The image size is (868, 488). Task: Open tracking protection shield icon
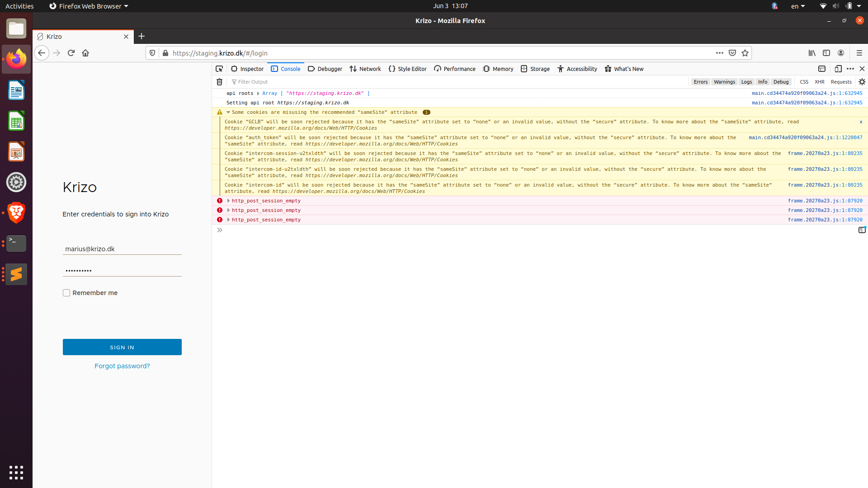click(152, 53)
